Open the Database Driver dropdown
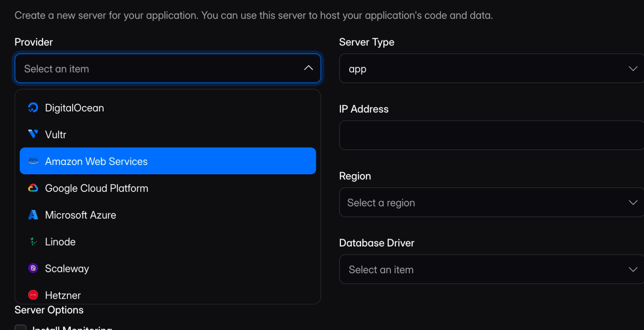 tap(491, 269)
